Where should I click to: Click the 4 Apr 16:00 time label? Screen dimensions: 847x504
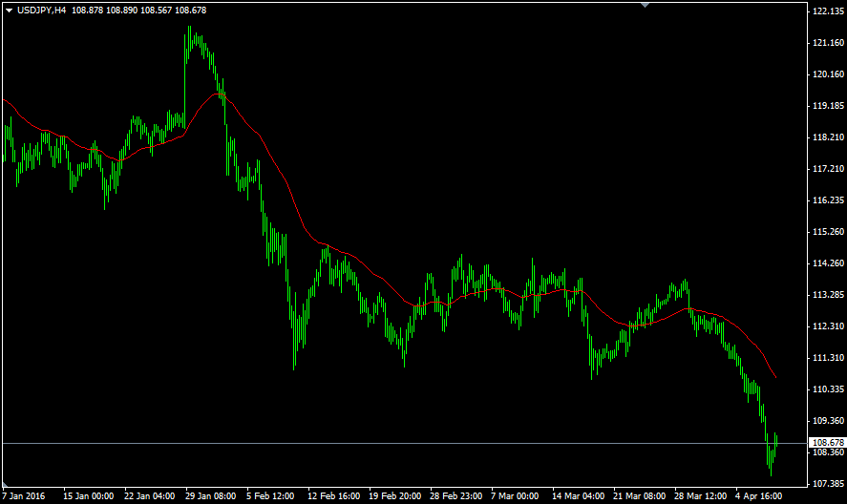coord(759,496)
